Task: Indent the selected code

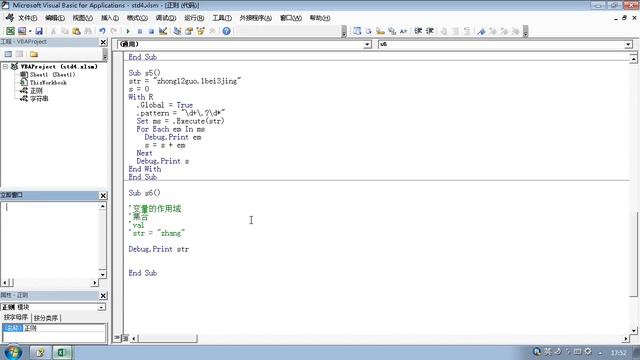Action: coord(418,31)
